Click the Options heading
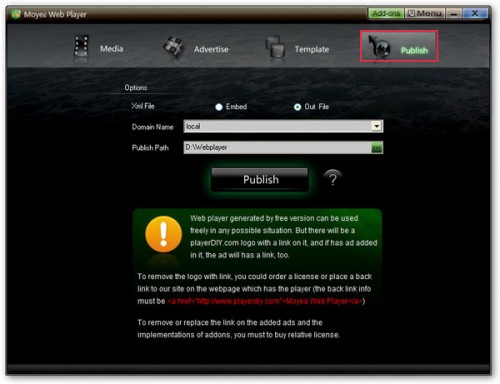500x384 pixels. point(136,88)
